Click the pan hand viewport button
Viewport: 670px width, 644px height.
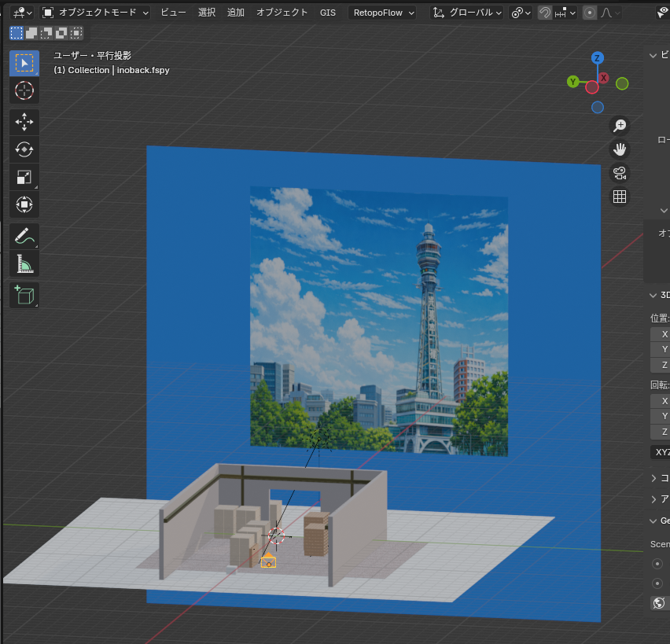click(x=620, y=149)
